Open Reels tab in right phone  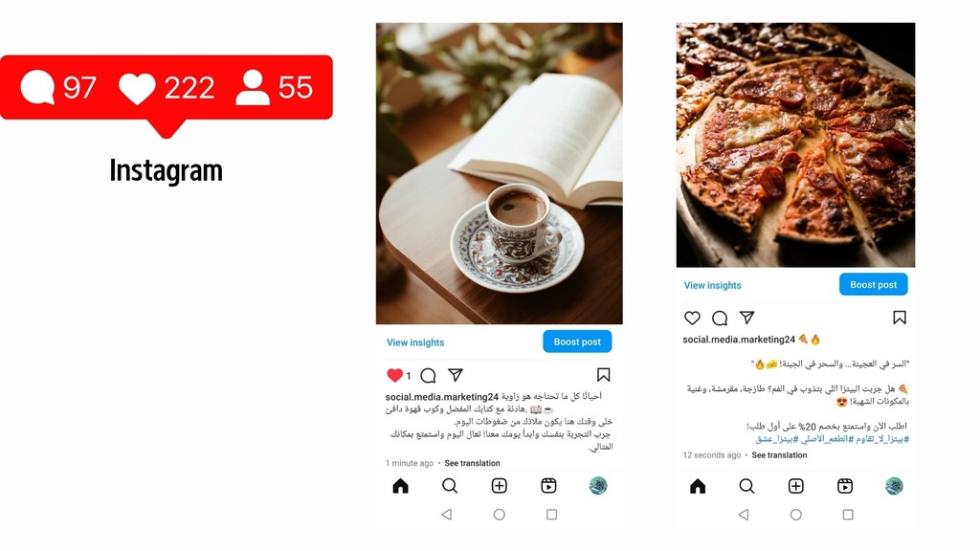click(x=845, y=486)
